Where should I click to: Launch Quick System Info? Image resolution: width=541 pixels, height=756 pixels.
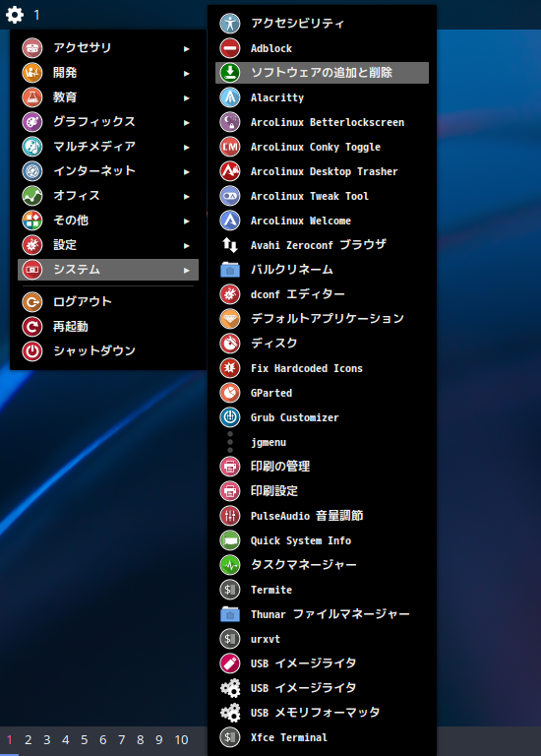pos(322,540)
